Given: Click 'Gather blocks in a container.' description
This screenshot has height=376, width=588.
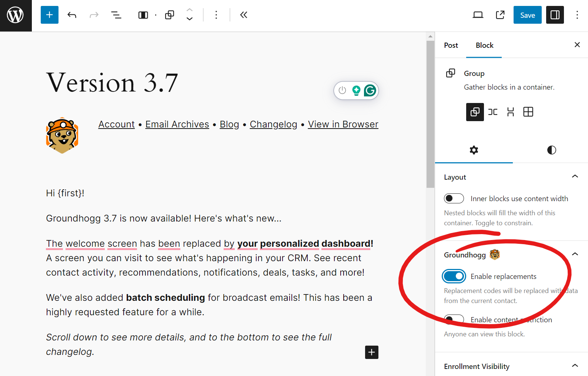Looking at the screenshot, I should 509,87.
